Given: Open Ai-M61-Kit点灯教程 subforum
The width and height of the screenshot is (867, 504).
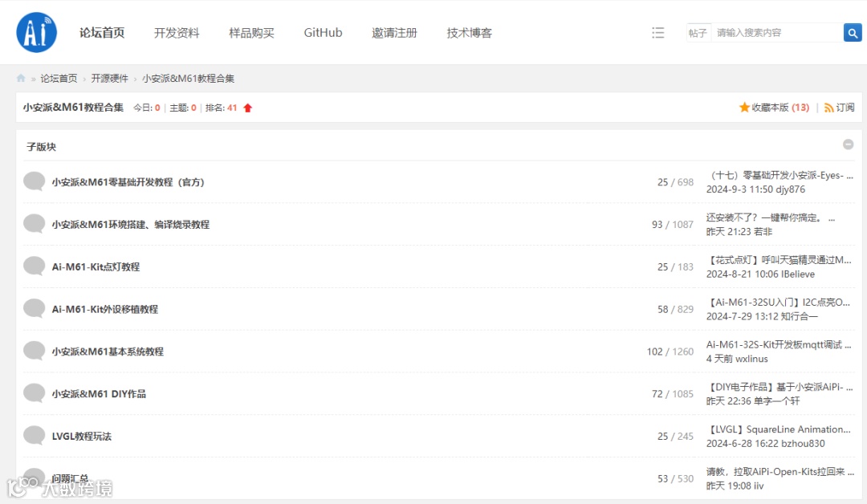Looking at the screenshot, I should (x=96, y=267).
